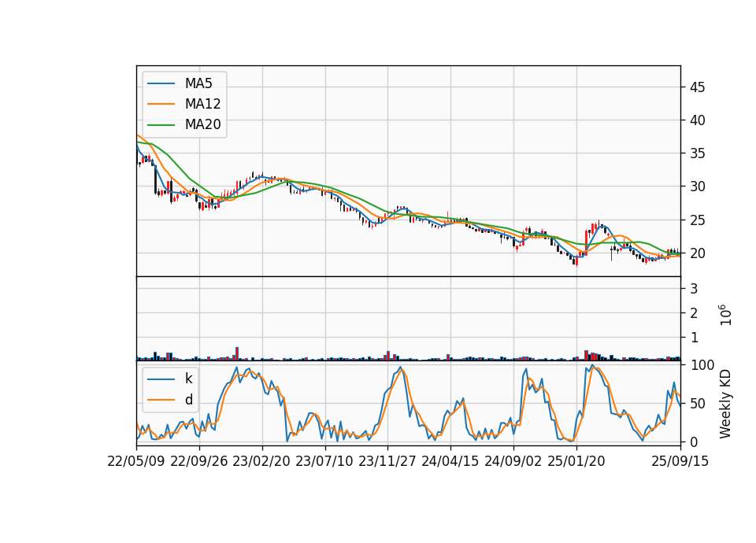Image resolution: width=756 pixels, height=543 pixels.
Task: Click the KD axis value 100
Action: (702, 365)
